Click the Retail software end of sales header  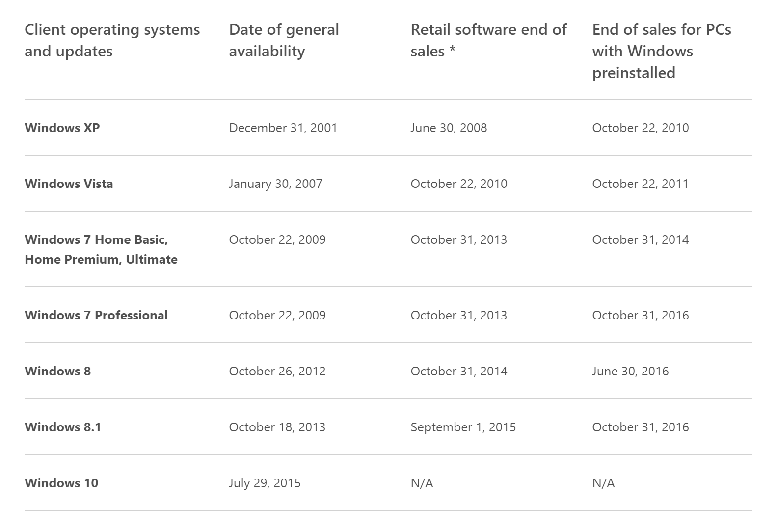tap(488, 40)
